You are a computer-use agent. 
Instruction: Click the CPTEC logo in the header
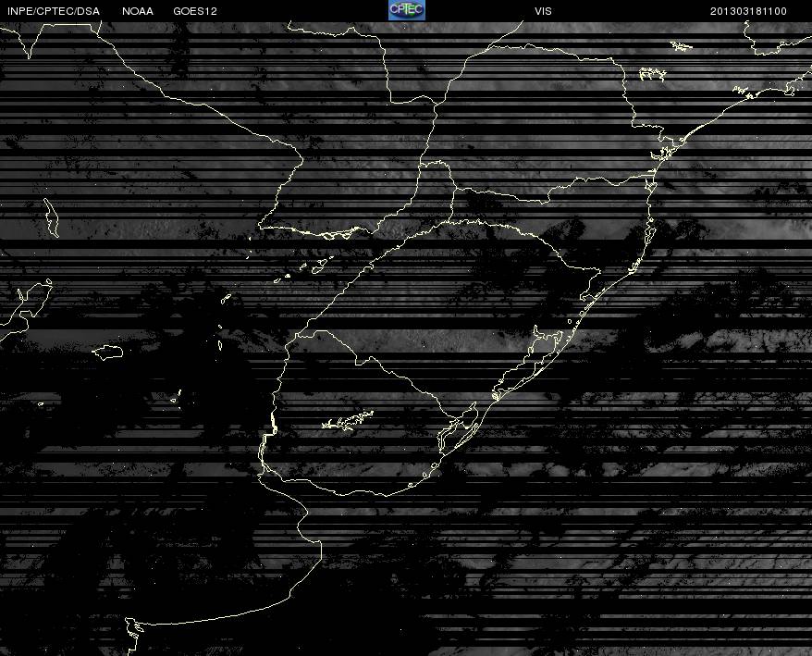pyautogui.click(x=407, y=10)
